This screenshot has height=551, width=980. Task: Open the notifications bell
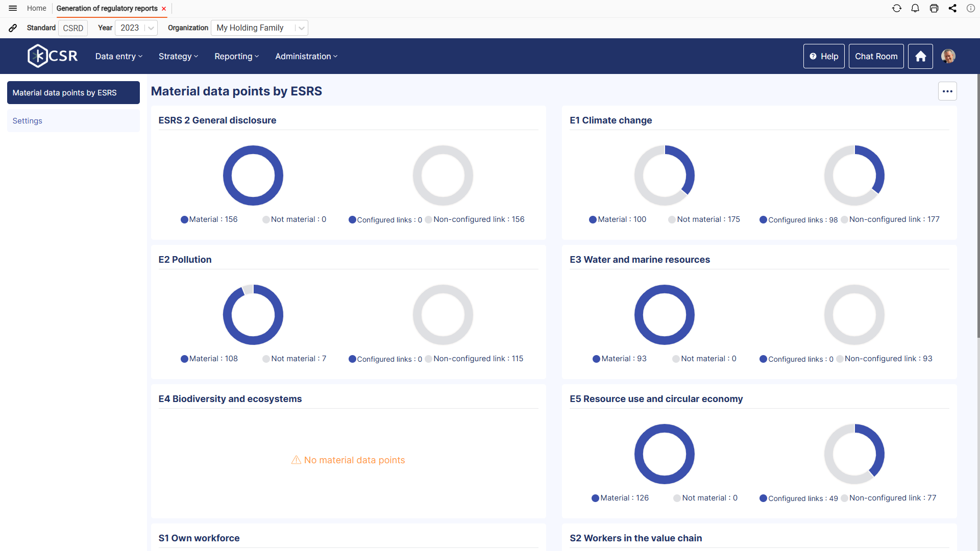click(915, 8)
